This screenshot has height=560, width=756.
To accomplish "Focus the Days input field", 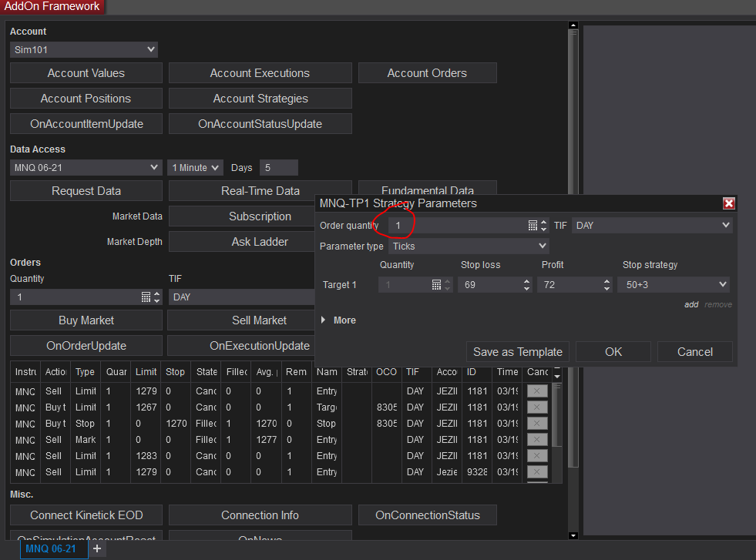I will [279, 168].
